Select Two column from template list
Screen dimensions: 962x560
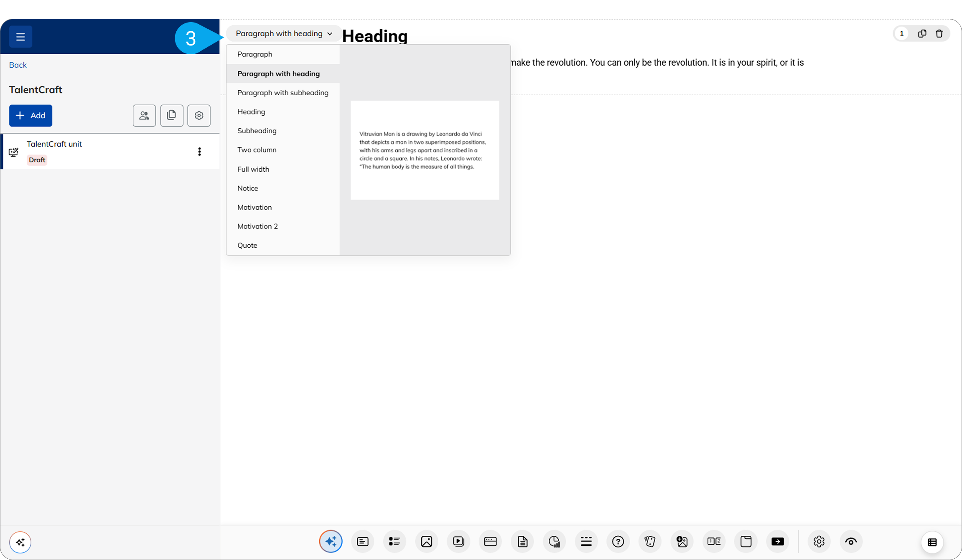tap(257, 150)
